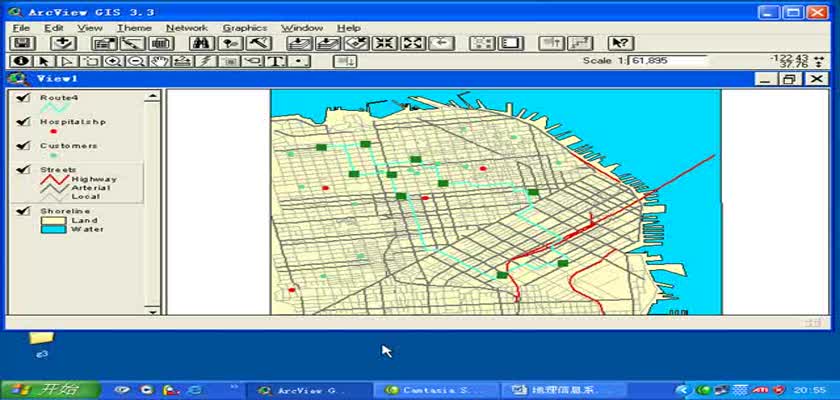Click the Save Project toolbar icon
This screenshot has height=400, width=840.
(x=24, y=43)
